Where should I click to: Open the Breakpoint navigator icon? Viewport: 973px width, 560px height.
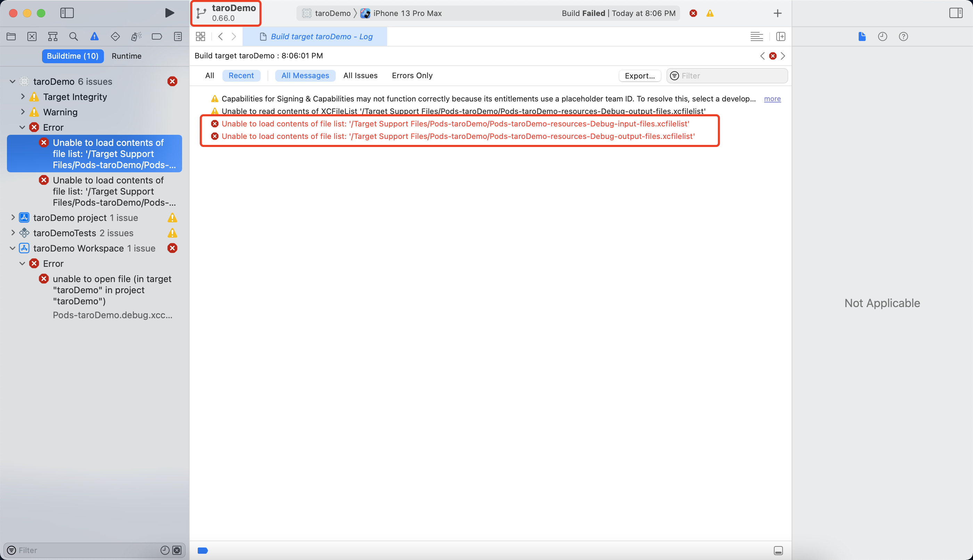pos(157,36)
